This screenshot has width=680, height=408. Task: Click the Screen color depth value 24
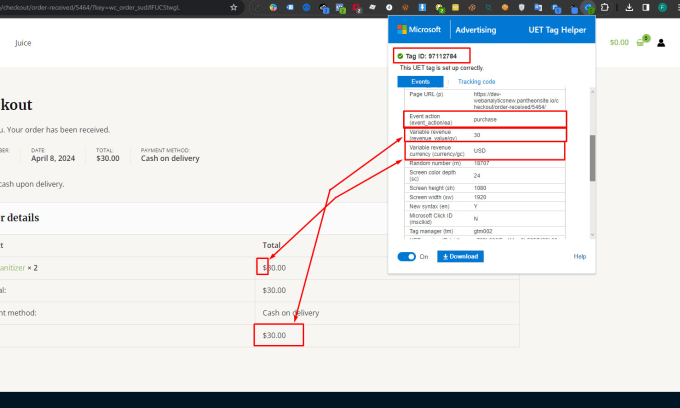point(477,176)
